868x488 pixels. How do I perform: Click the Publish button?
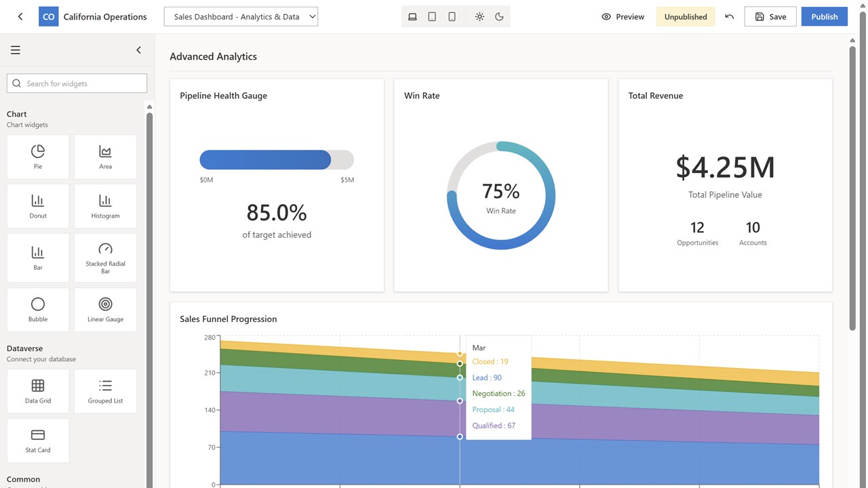[825, 17]
